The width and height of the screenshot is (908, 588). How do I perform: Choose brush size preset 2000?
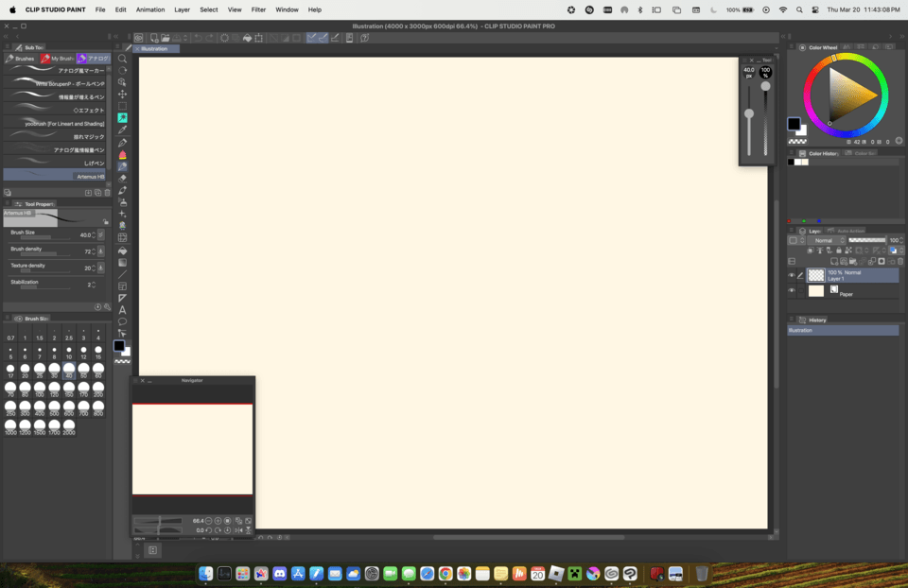[69, 427]
